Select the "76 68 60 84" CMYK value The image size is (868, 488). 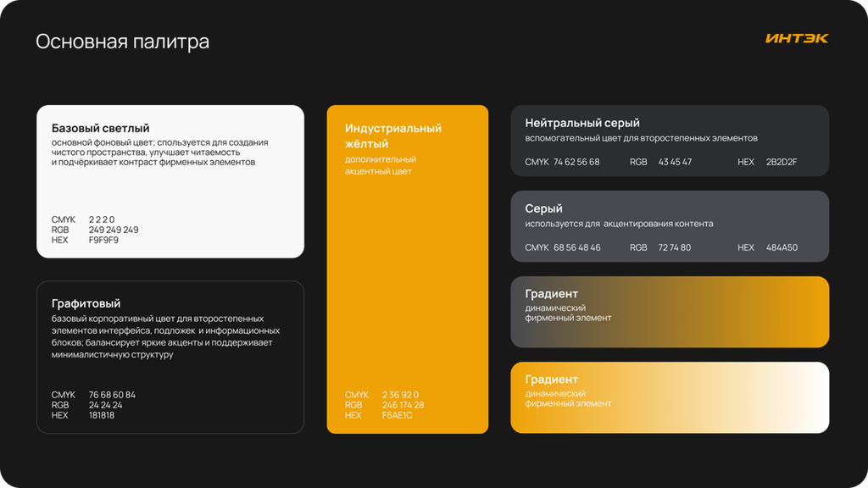tap(112, 395)
